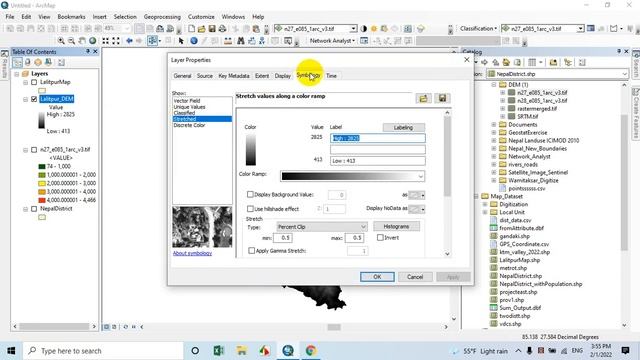The width and height of the screenshot is (640, 360).
Task: Open Excel from the taskbar
Action: click(218, 351)
